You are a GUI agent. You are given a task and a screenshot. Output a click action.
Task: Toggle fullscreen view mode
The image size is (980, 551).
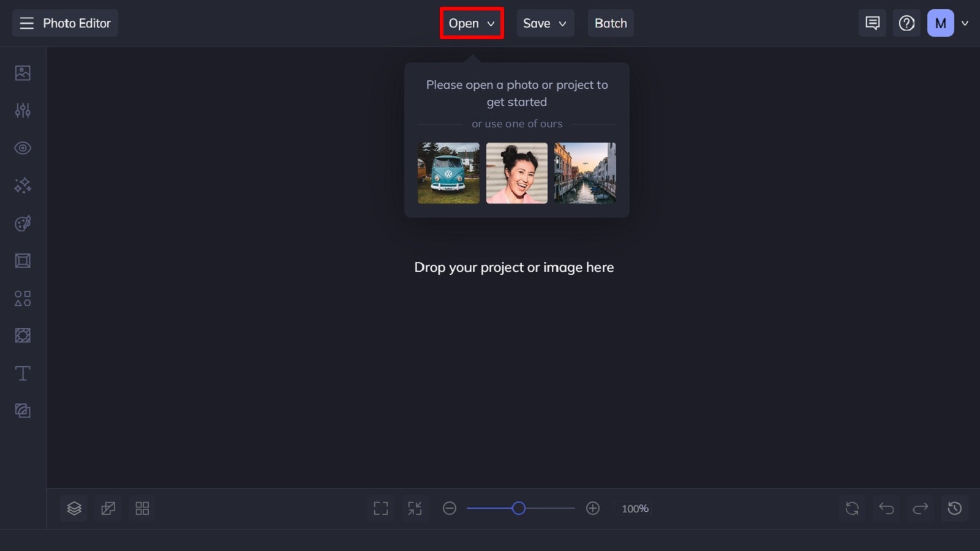pos(380,508)
